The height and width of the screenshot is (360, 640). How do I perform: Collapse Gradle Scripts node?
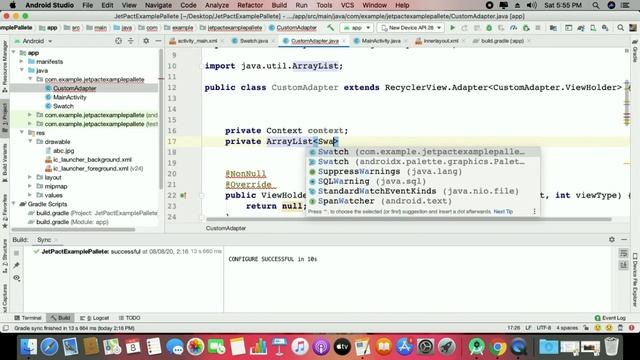point(14,204)
